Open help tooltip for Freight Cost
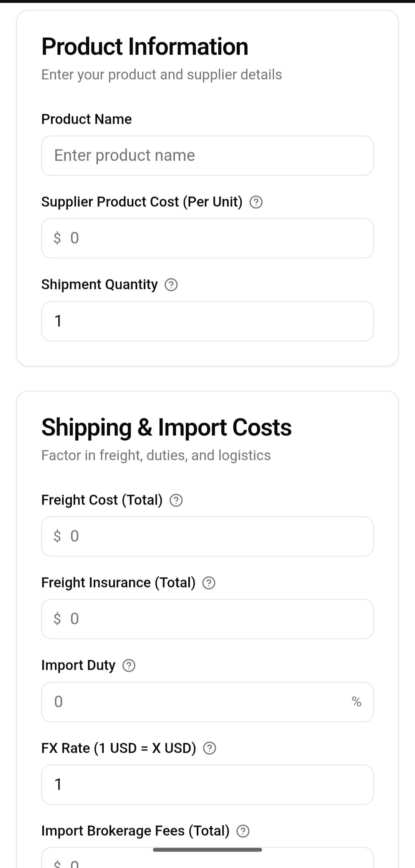 (176, 500)
